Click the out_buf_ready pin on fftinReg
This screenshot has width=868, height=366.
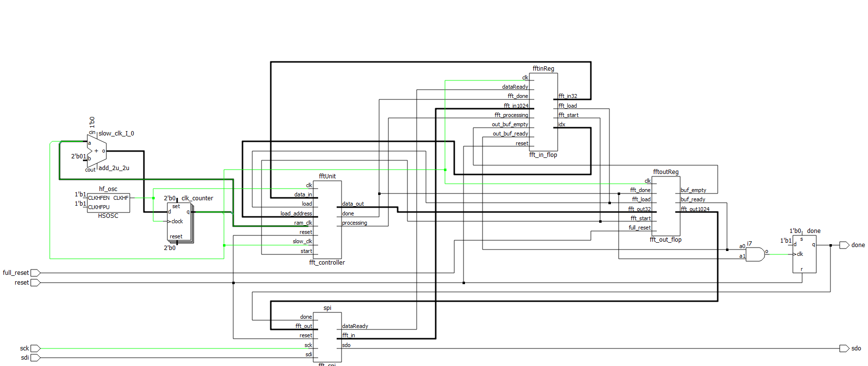[510, 134]
